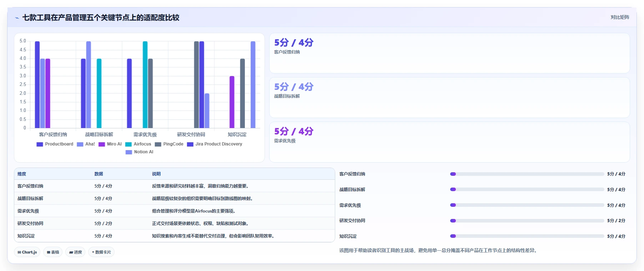Screen dimensions: 644x271
Task: Click the header icon beside the title
Action: (x=17, y=18)
